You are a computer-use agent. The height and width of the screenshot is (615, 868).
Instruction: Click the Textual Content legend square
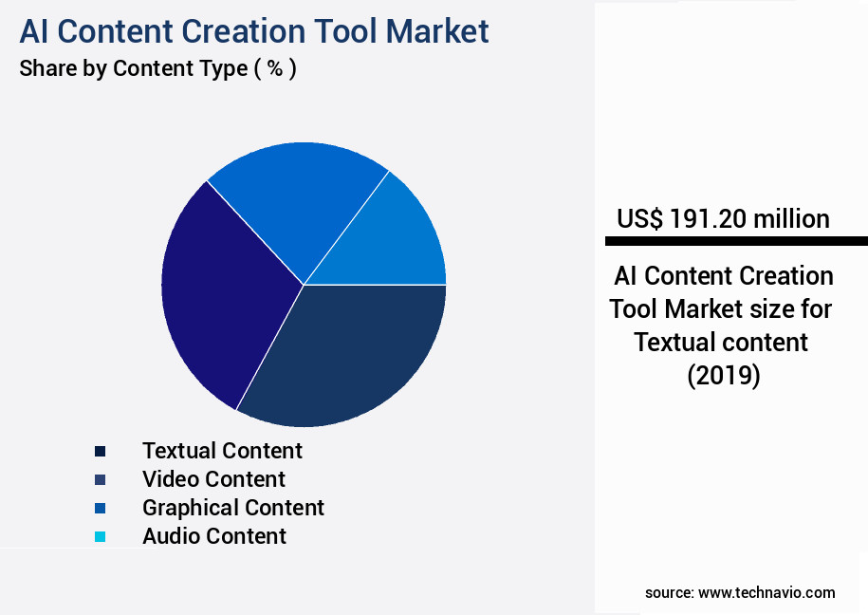100,450
